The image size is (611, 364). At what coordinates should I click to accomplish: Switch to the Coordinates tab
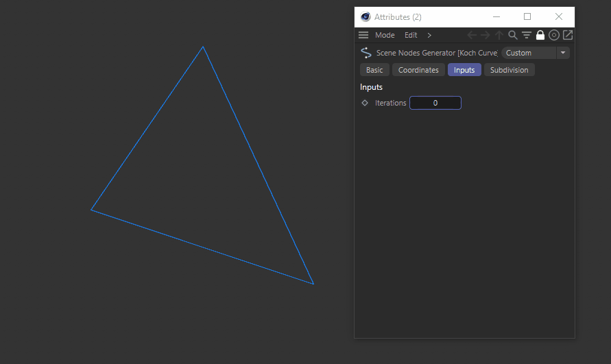coord(418,70)
